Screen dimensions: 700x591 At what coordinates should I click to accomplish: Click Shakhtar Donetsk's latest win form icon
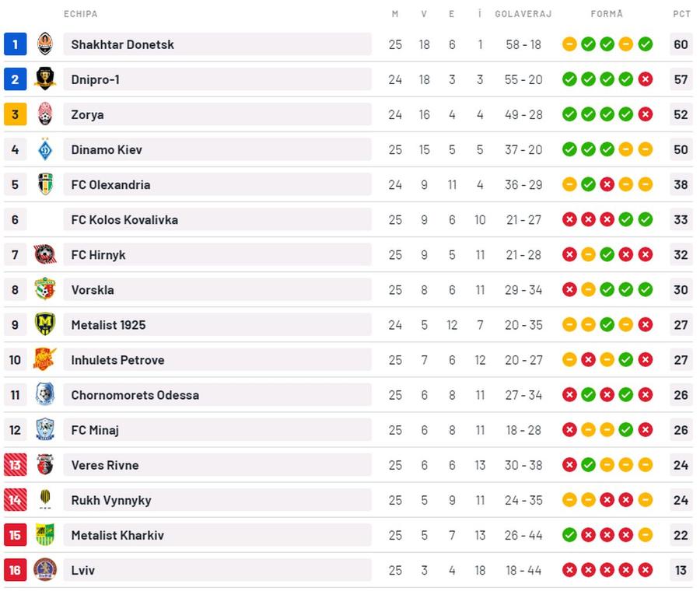point(645,44)
